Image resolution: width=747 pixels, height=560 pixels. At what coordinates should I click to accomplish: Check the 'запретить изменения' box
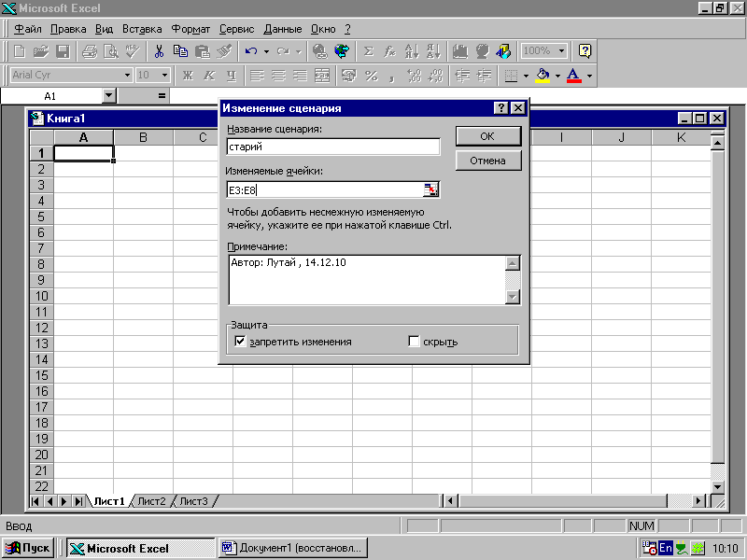click(241, 342)
